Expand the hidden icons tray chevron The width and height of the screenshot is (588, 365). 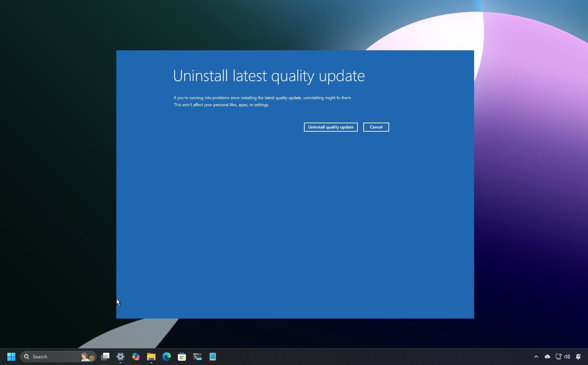[x=536, y=357]
